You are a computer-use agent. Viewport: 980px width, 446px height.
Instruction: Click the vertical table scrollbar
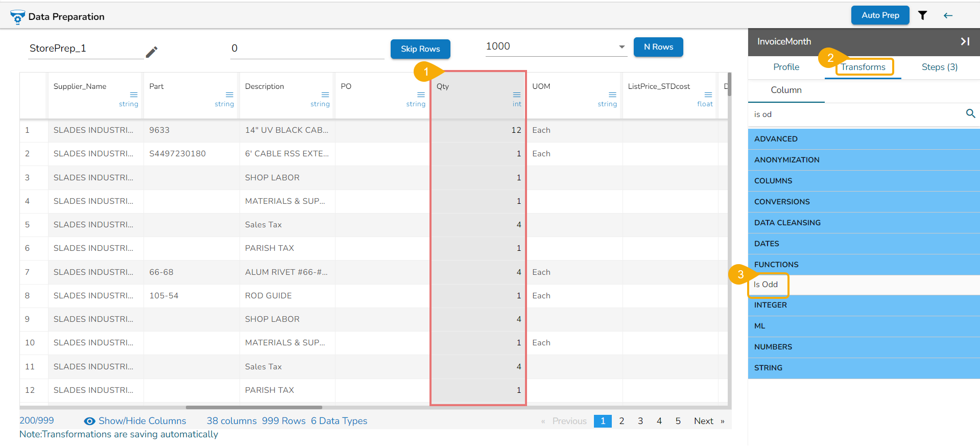[729, 84]
